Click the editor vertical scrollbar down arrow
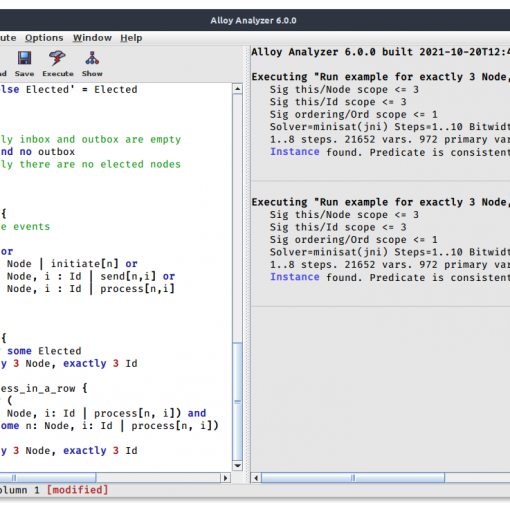The height and width of the screenshot is (510, 510). 237,466
